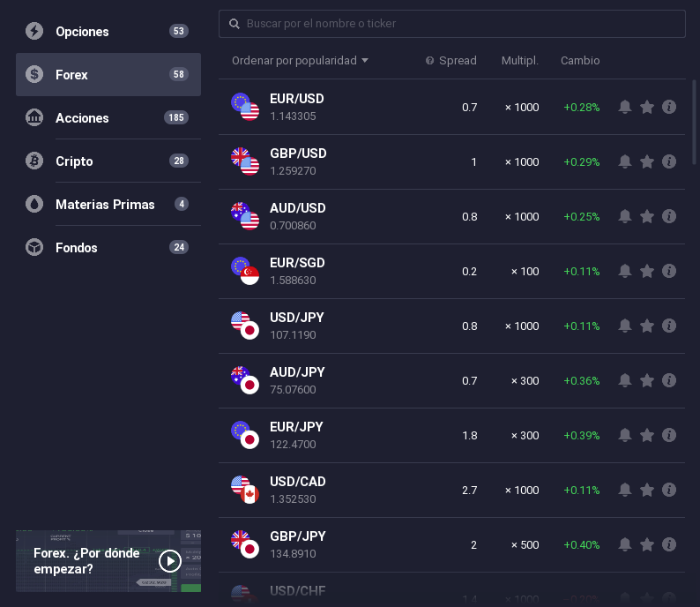Open 'Ordenar por popularidad' sort dropdown
Image resolution: width=700 pixels, height=607 pixels.
[300, 61]
